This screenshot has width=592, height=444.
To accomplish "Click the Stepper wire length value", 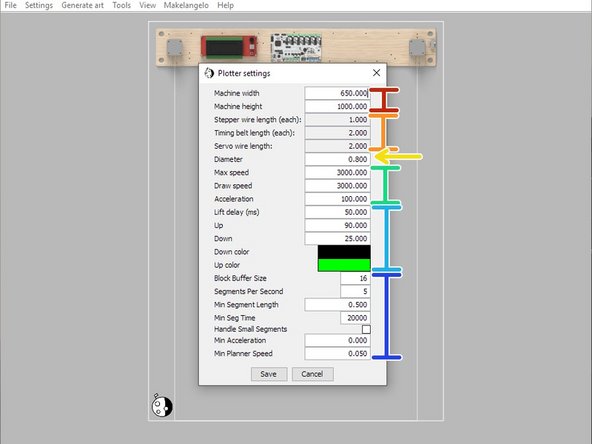I will pos(337,120).
